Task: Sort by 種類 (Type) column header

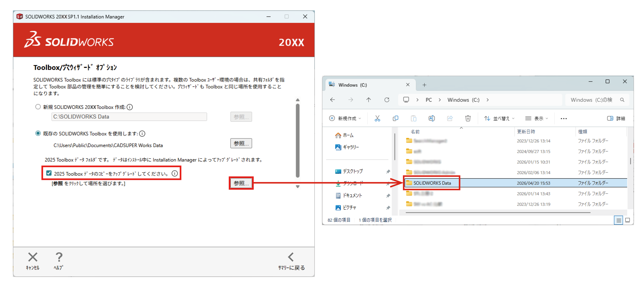Action: 583,131
